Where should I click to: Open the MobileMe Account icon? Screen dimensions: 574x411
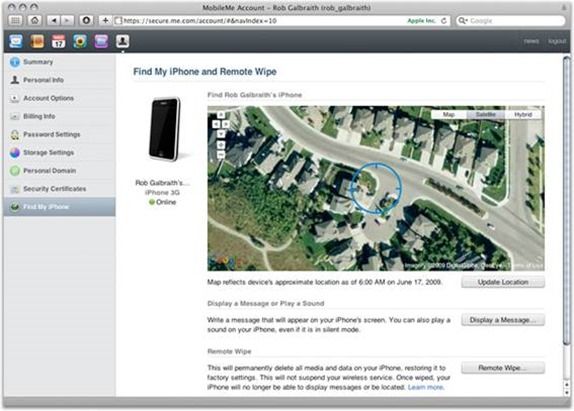pos(123,41)
